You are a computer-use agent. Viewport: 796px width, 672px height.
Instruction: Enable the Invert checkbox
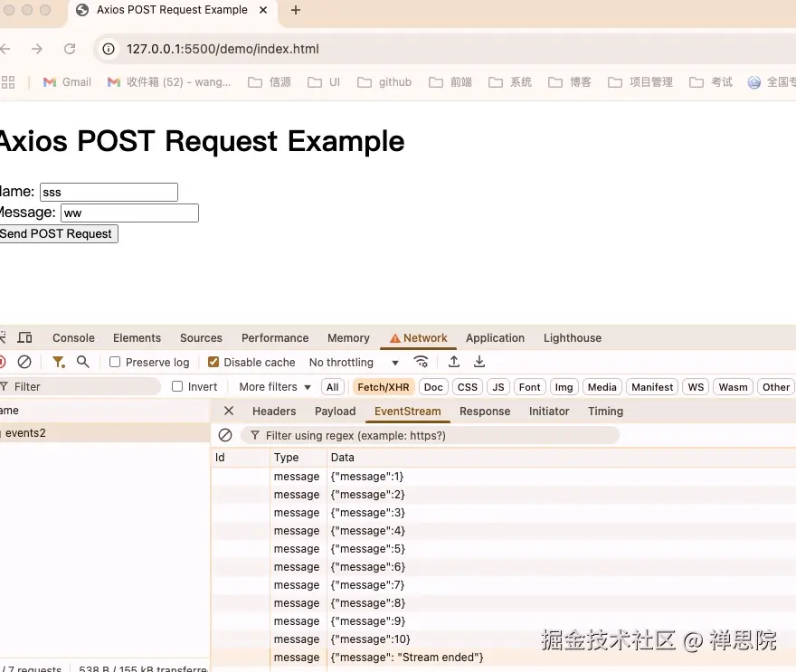click(x=177, y=386)
